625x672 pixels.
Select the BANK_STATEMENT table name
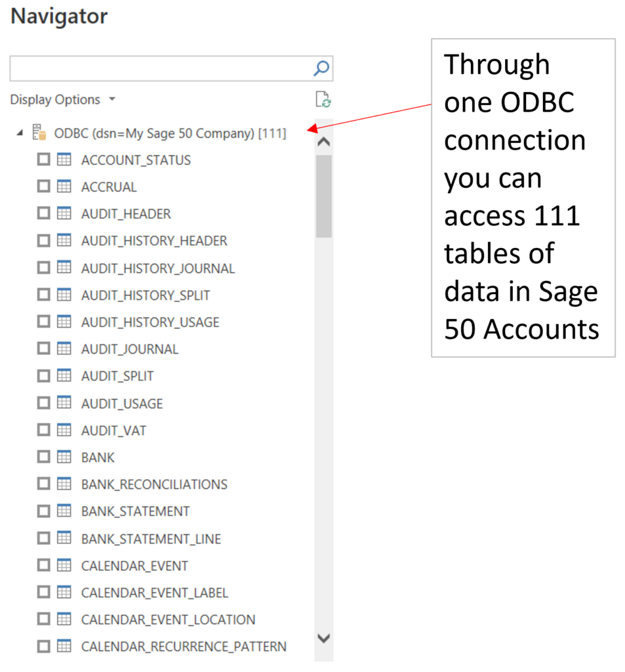click(x=136, y=510)
